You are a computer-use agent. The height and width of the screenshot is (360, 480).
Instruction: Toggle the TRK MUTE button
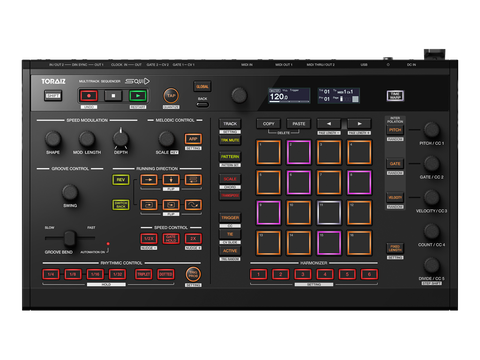230,140
